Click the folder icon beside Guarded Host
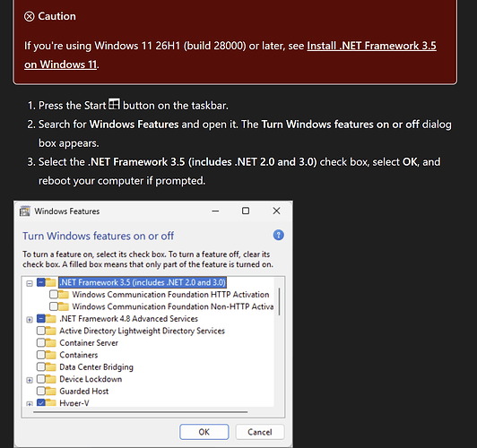Screen dimensions: 477x448 (x=51, y=391)
